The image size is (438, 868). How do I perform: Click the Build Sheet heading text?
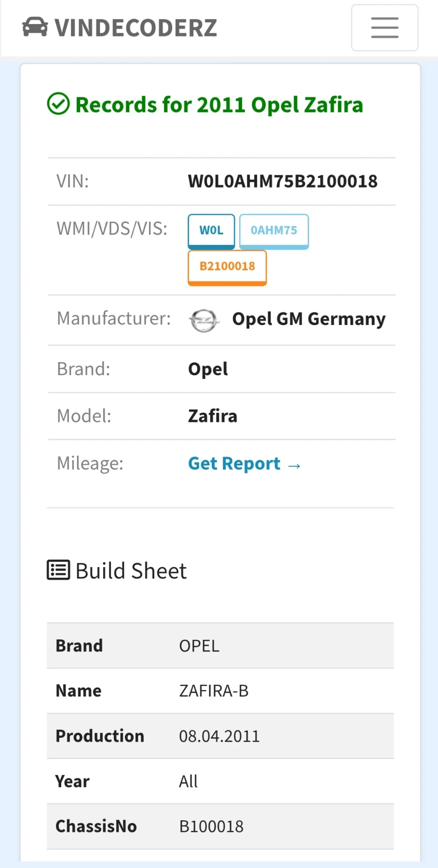pyautogui.click(x=131, y=570)
